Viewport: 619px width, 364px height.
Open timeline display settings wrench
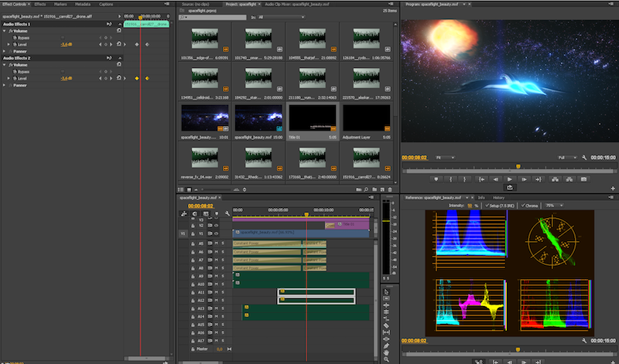(x=227, y=213)
